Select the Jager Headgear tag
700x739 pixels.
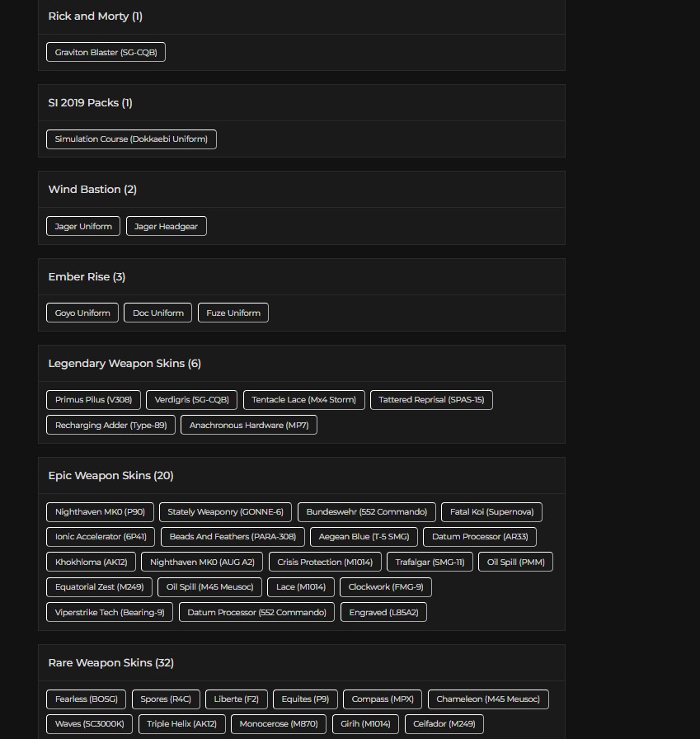[x=167, y=226]
